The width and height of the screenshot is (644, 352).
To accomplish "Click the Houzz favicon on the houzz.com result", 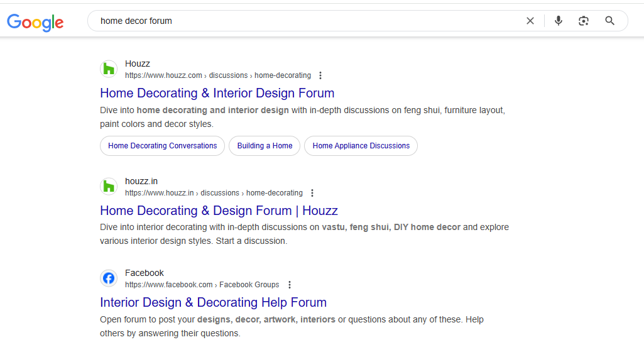I will click(x=109, y=69).
